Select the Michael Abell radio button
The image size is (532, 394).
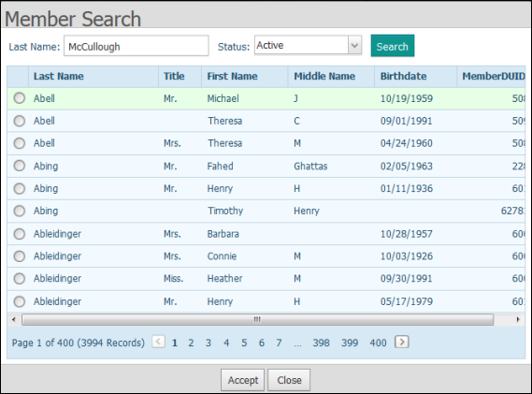(20, 98)
